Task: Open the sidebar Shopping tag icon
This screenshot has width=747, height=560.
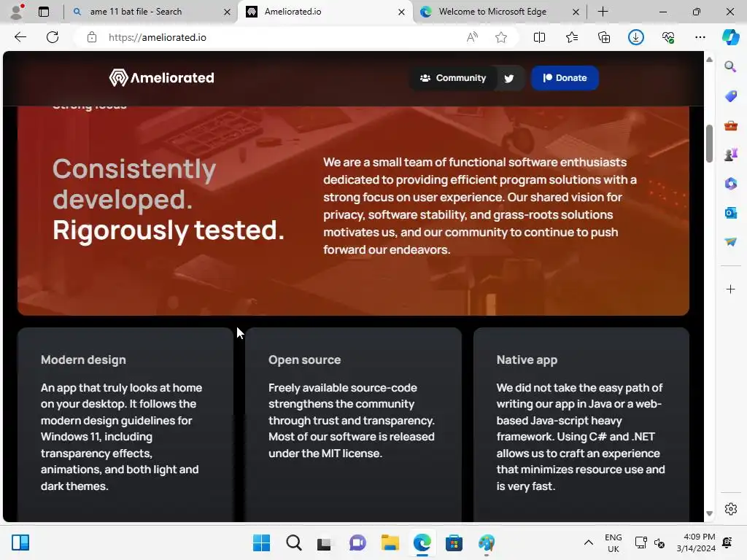Action: 730,96
